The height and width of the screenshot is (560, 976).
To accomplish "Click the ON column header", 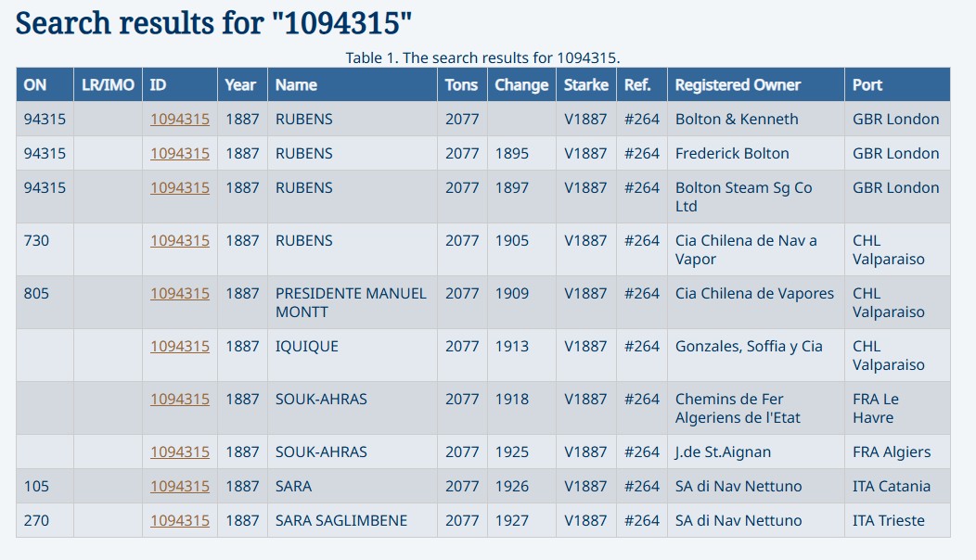I will (35, 84).
